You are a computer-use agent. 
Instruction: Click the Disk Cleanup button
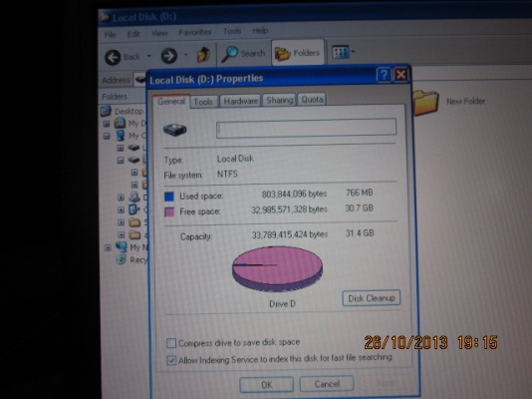point(372,298)
